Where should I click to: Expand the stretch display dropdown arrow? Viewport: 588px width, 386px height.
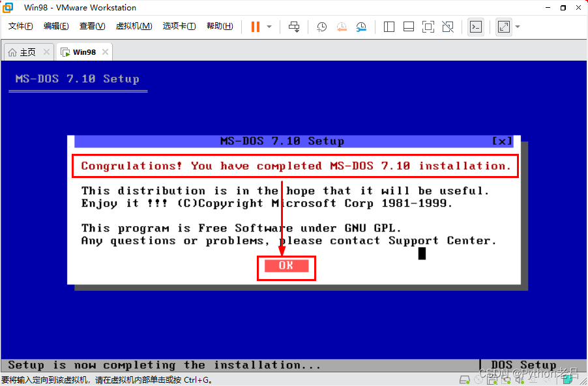tap(518, 27)
